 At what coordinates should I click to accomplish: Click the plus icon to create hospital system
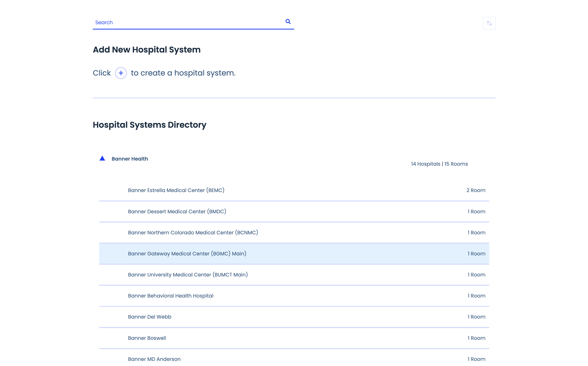tap(121, 73)
